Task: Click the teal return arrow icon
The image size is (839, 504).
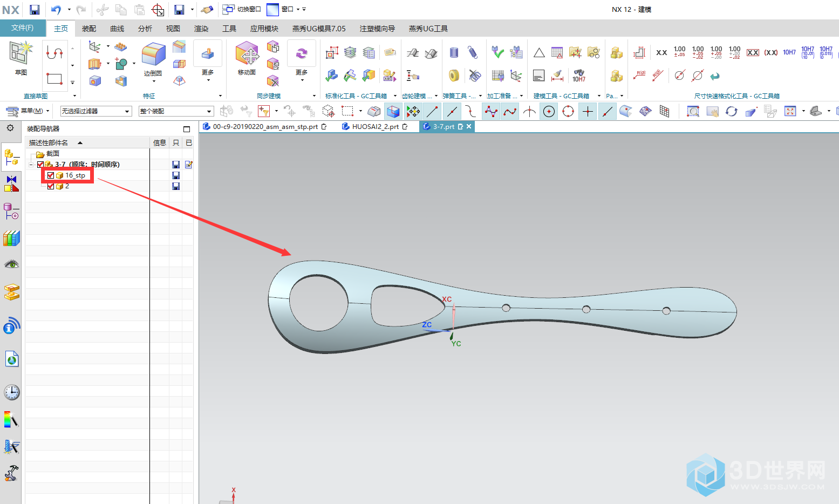Action: click(715, 76)
